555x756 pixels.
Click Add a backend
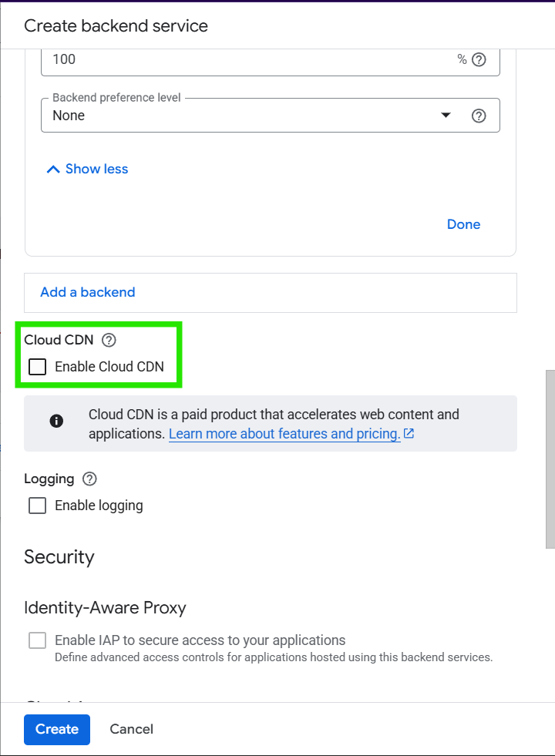tap(88, 292)
